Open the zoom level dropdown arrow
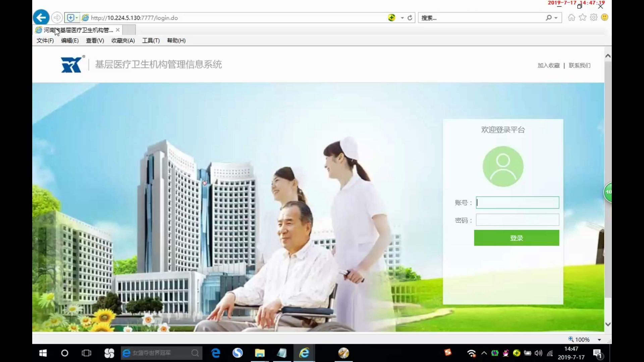644x362 pixels. pos(599,340)
